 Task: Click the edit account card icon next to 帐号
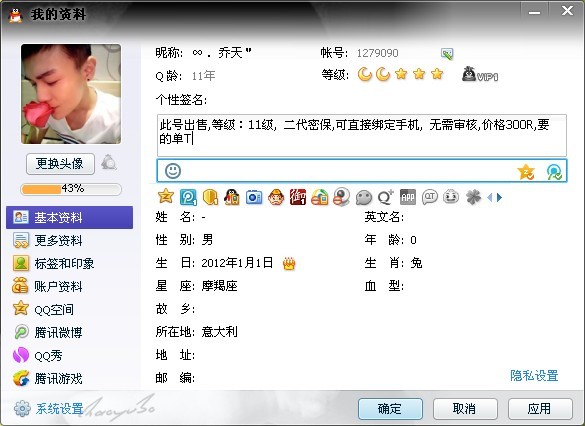pyautogui.click(x=447, y=54)
